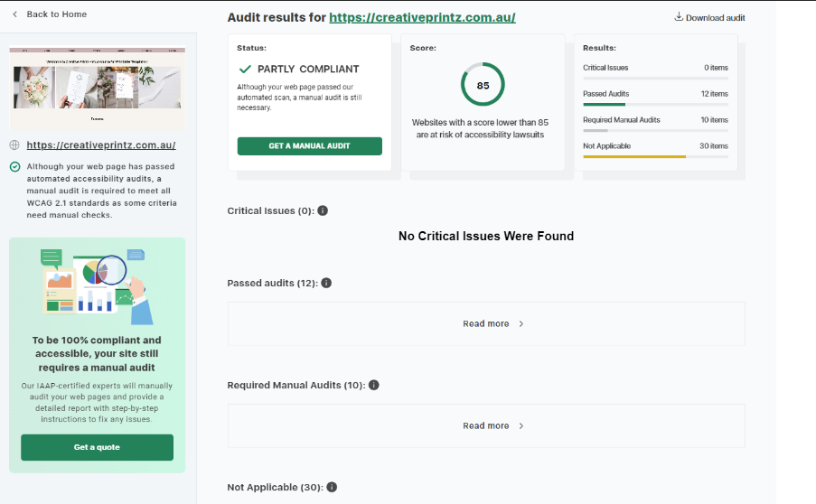Click the globe icon near site URL
816x504 pixels.
[14, 145]
